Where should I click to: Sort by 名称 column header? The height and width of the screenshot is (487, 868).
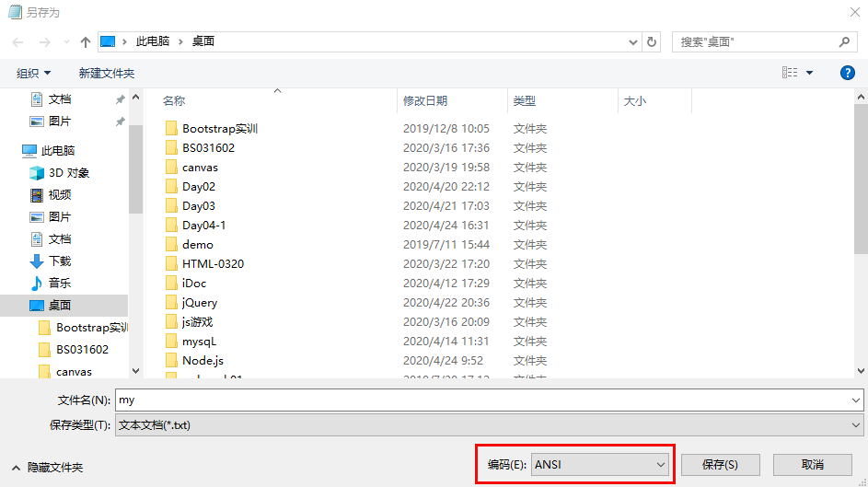pos(174,100)
